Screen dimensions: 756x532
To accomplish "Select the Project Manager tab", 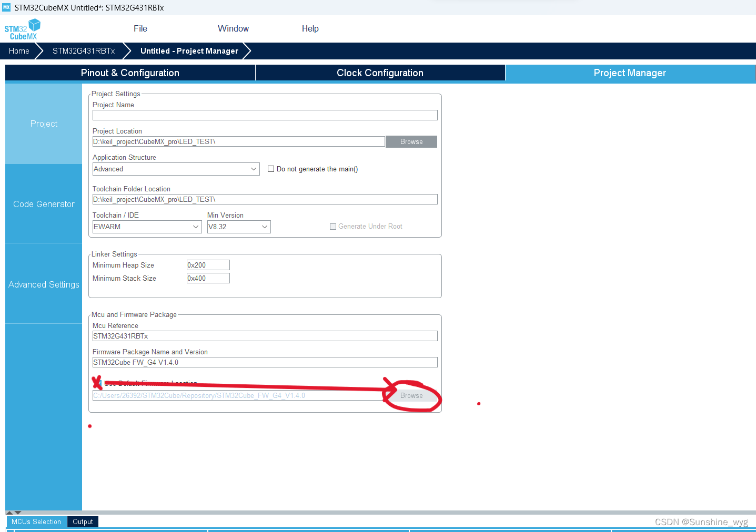I will point(630,73).
